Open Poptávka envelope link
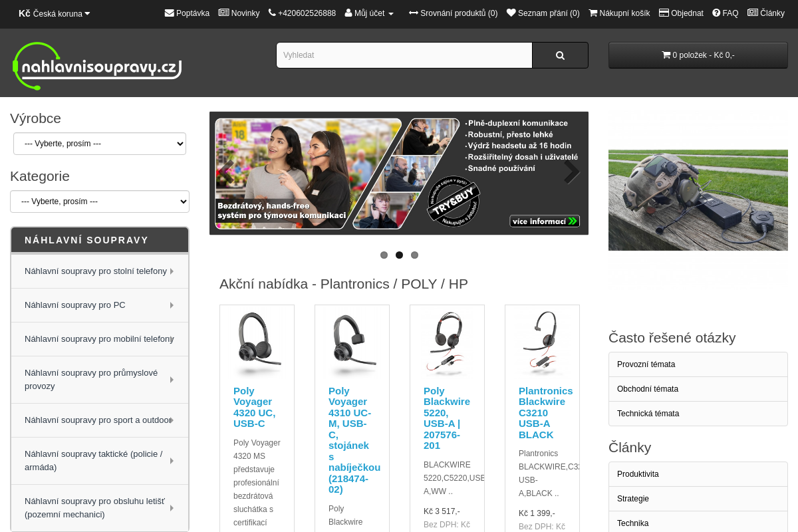This screenshot has height=532, width=798. pos(187,13)
